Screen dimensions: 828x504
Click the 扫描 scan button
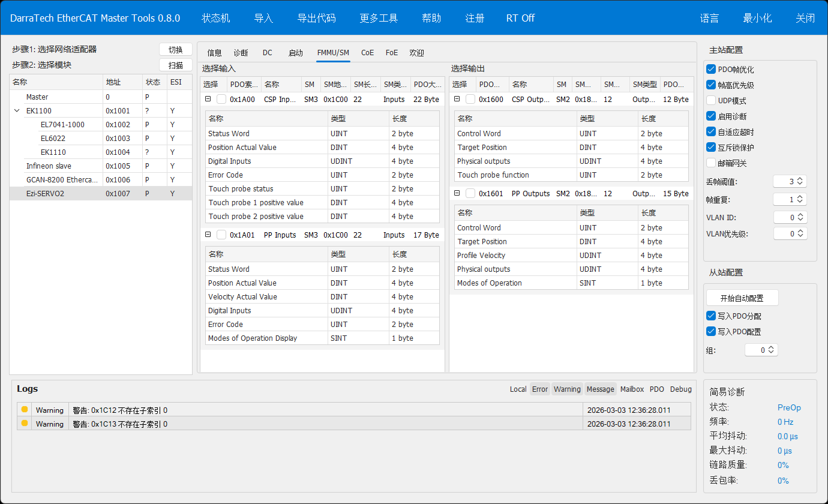[175, 65]
